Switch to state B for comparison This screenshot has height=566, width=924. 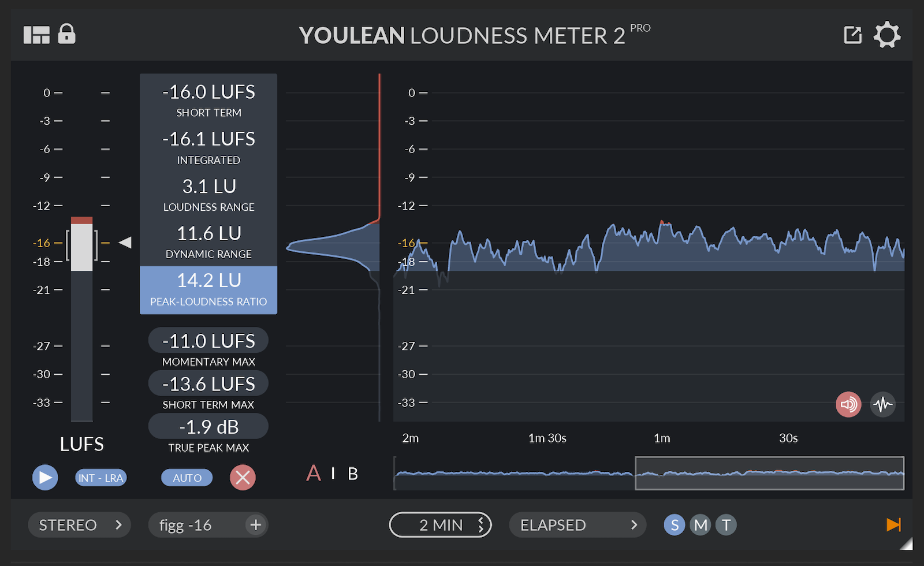click(x=353, y=474)
